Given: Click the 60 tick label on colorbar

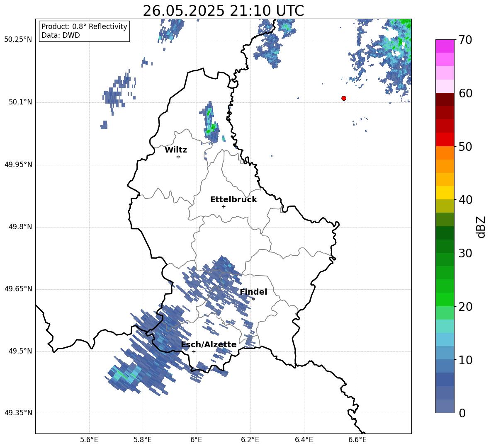Looking at the screenshot, I should (465, 93).
